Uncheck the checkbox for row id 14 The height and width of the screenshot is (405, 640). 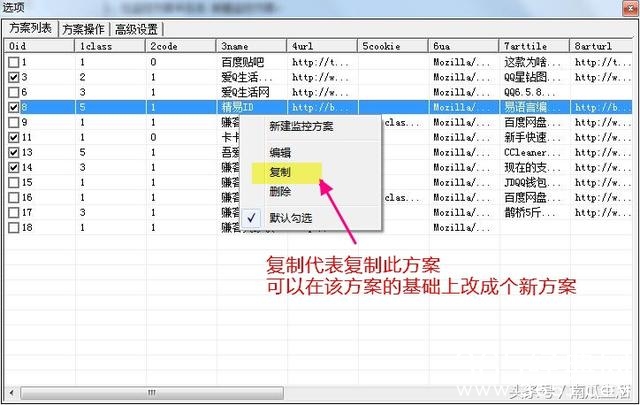[13, 167]
